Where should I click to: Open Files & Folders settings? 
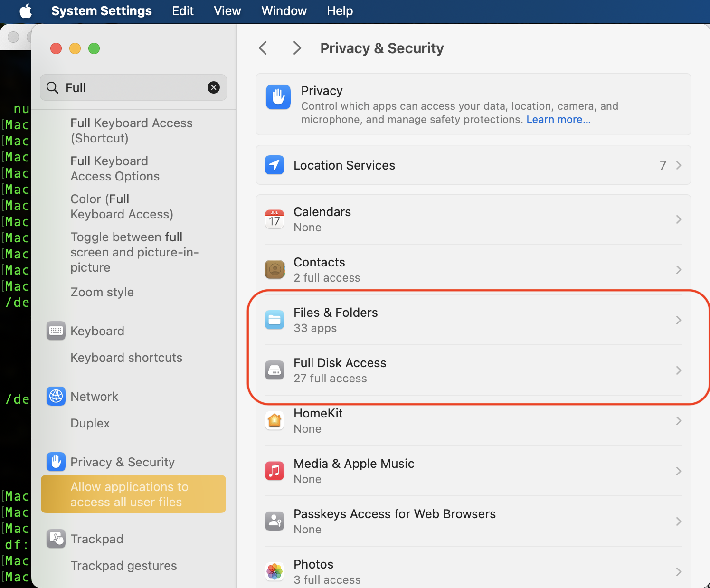[x=473, y=320]
